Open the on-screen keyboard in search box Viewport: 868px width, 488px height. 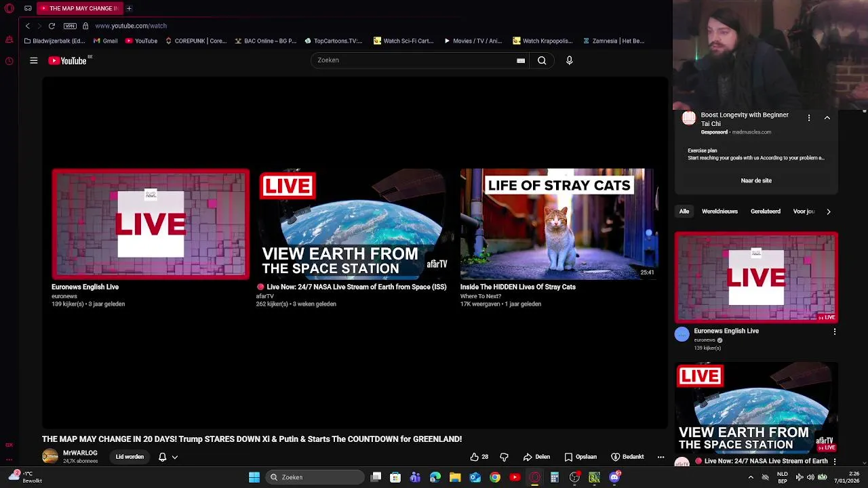521,60
